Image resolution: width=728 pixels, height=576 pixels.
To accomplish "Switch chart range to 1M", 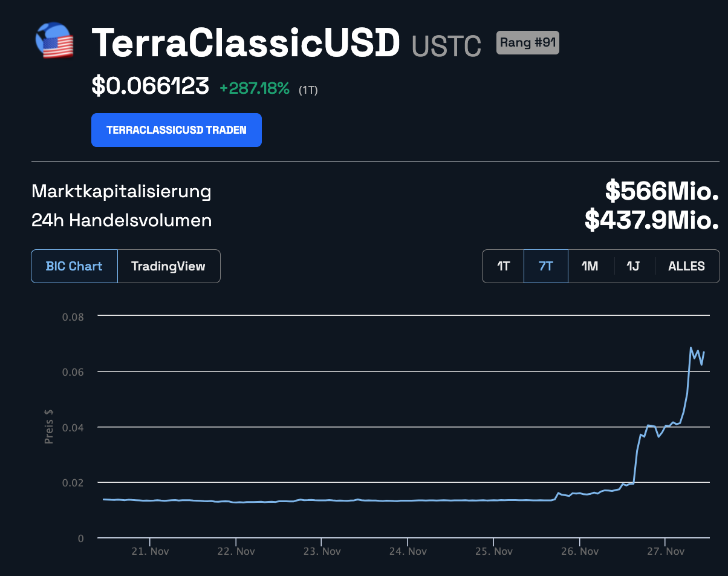I will (590, 266).
